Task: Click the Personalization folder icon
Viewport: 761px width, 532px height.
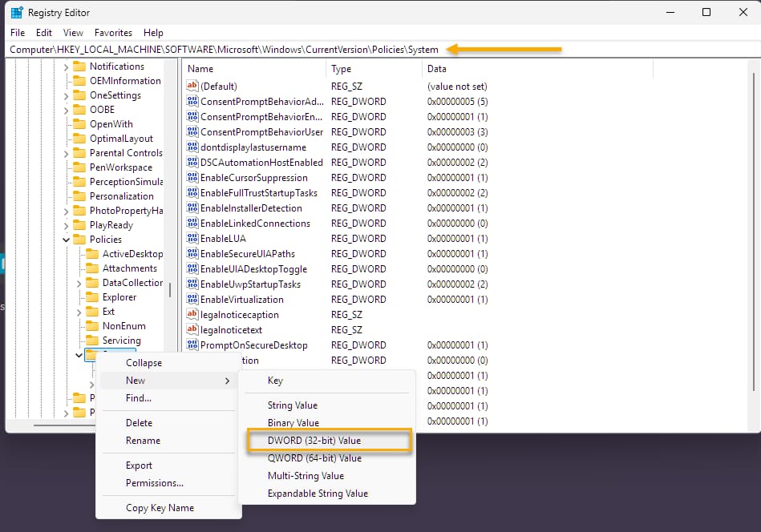Action: coord(79,196)
